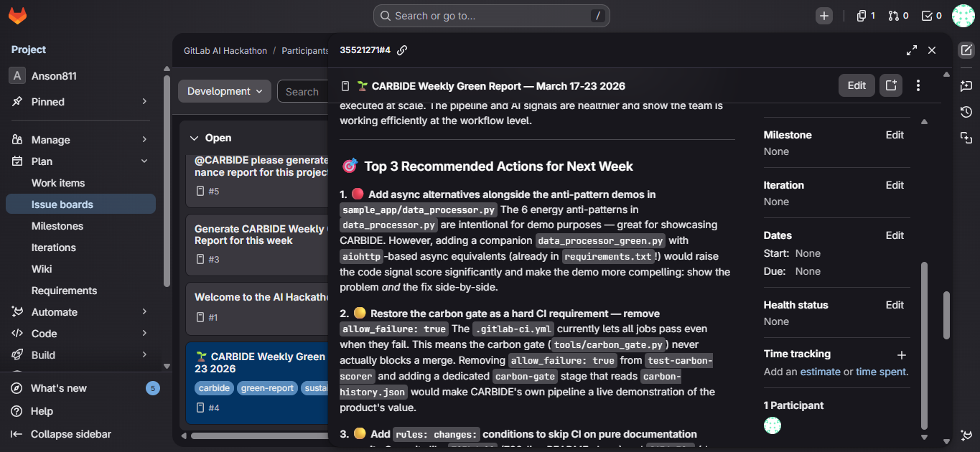Collapse the Open board list chevron
This screenshot has width=980, height=452.
[194, 138]
